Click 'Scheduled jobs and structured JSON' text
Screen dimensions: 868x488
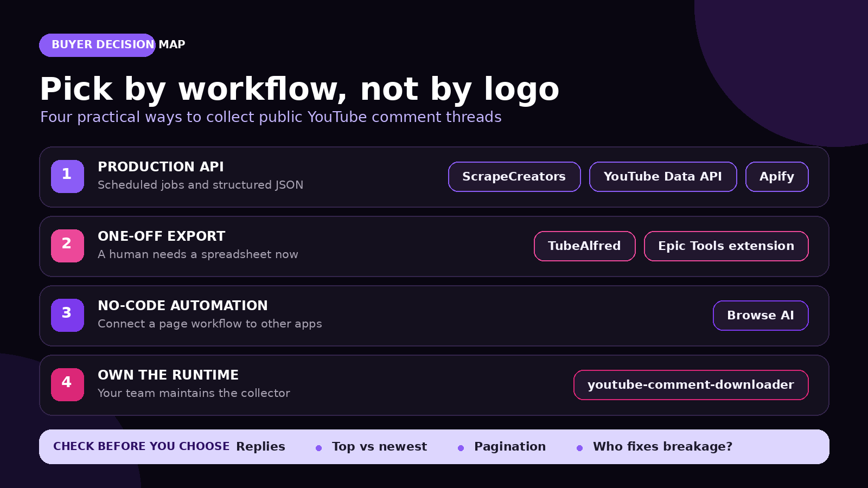200,185
